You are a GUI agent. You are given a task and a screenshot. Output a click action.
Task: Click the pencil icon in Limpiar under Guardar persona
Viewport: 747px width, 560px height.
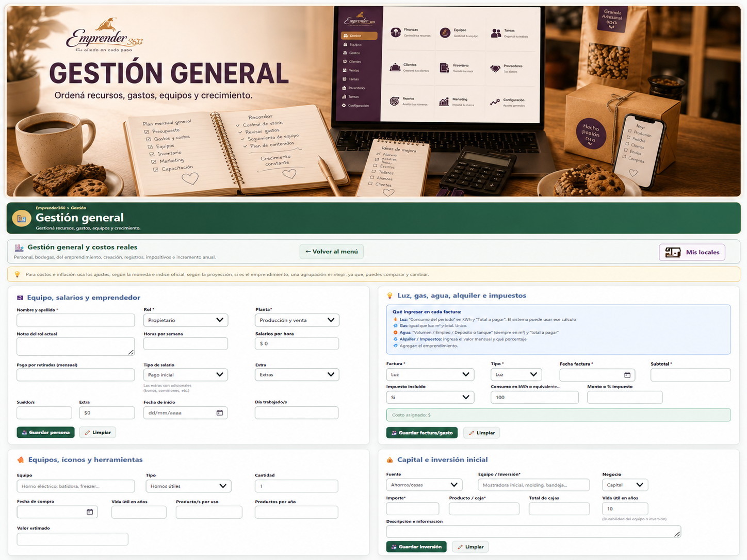tap(87, 433)
